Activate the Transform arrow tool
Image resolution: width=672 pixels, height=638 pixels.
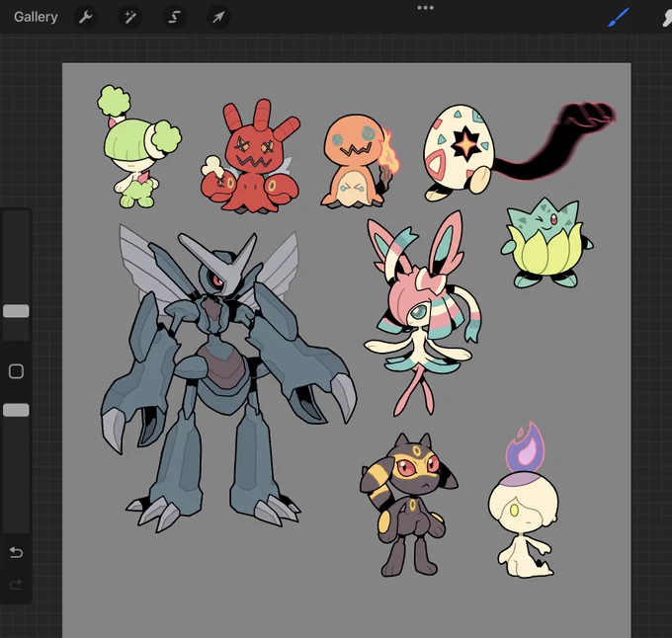tap(218, 17)
